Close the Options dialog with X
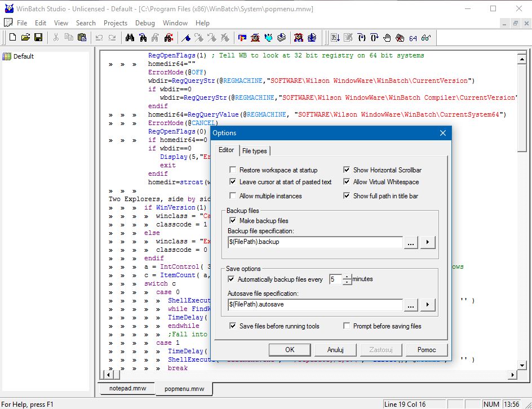 443,133
